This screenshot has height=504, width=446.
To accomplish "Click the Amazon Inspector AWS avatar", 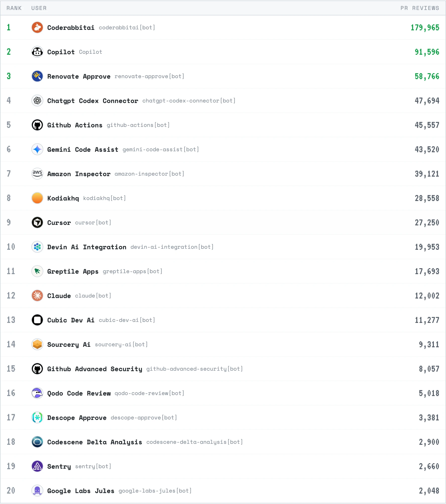I will point(37,174).
